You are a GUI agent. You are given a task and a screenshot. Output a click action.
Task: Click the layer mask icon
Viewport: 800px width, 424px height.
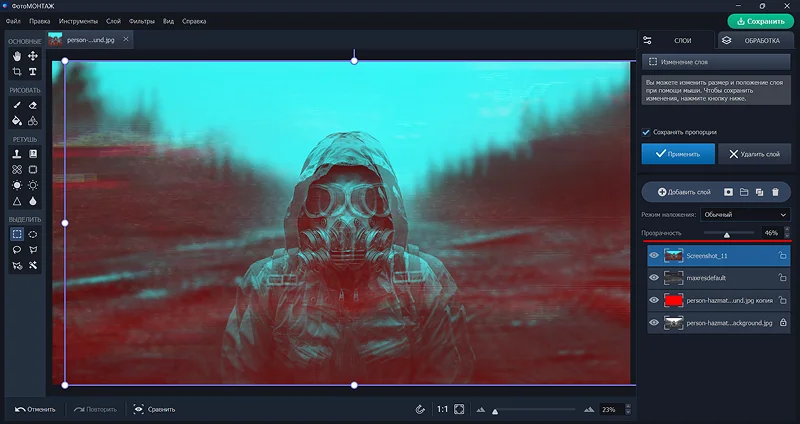click(x=729, y=192)
